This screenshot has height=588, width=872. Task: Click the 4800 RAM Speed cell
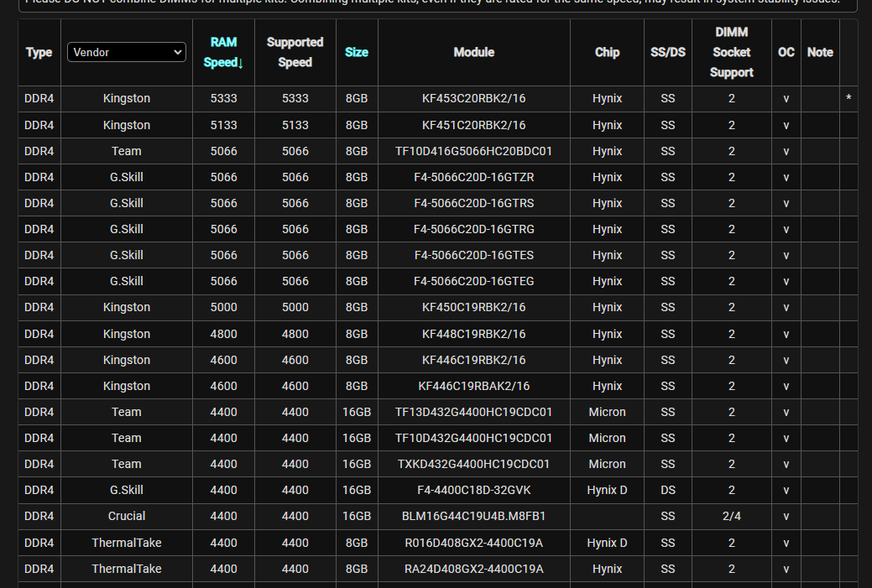[x=223, y=334]
